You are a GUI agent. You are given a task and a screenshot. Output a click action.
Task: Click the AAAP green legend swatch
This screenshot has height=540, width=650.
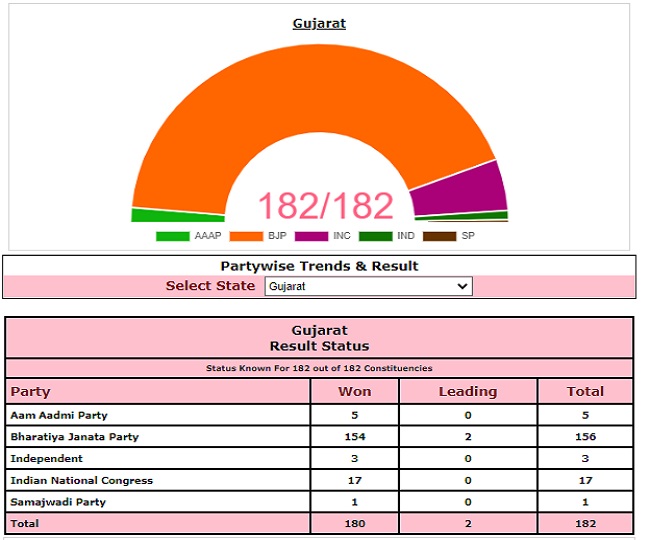(172, 237)
